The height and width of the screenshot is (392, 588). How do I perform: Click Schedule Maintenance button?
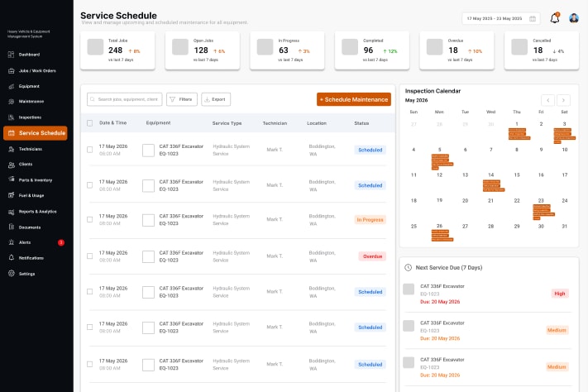[354, 99]
